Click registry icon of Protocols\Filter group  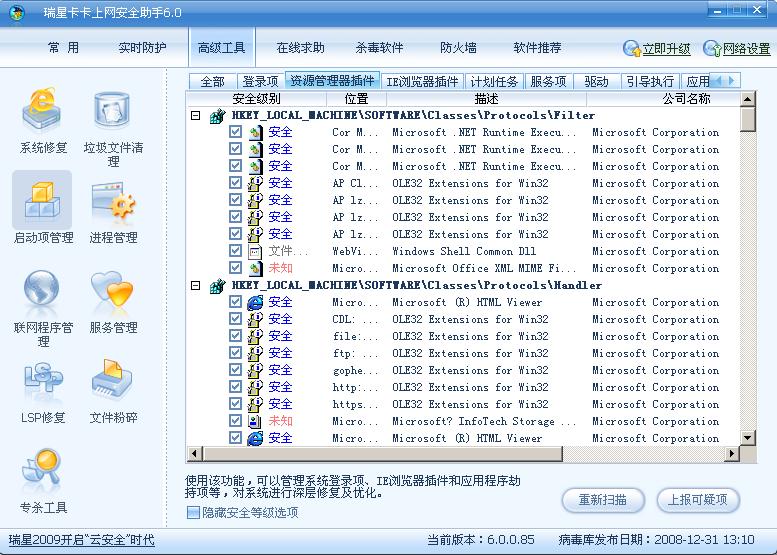click(x=217, y=116)
